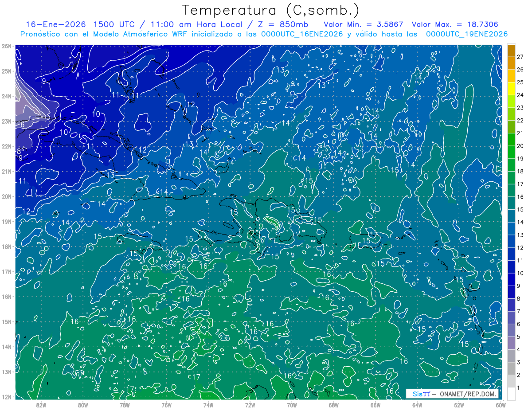Click longitude axis label "80W"

(x=83, y=405)
